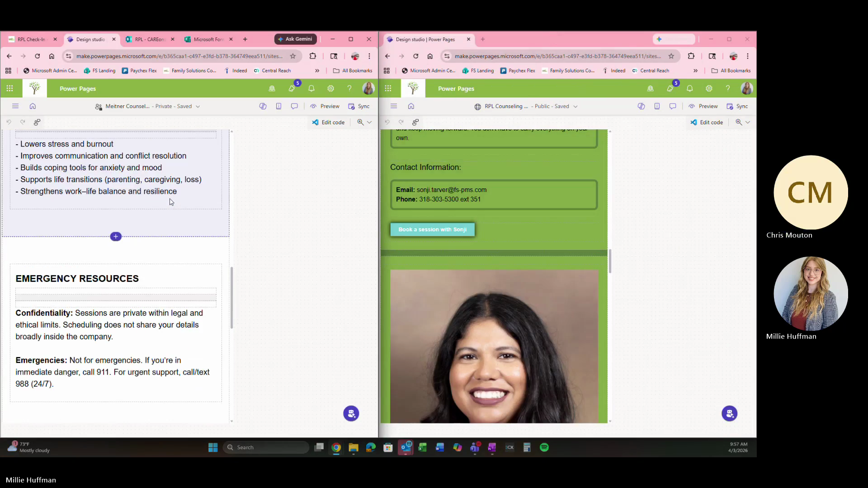The width and height of the screenshot is (868, 488).
Task: Open notifications bell in right Power Pages header
Action: tap(690, 89)
